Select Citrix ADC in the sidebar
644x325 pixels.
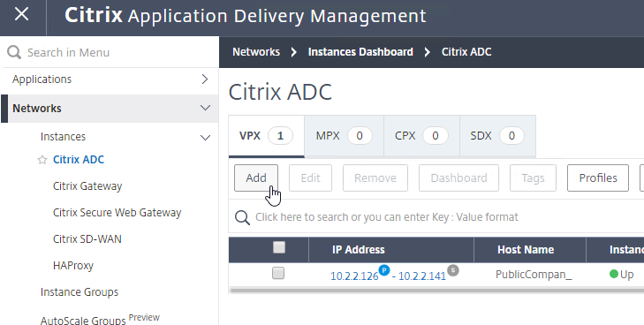79,160
